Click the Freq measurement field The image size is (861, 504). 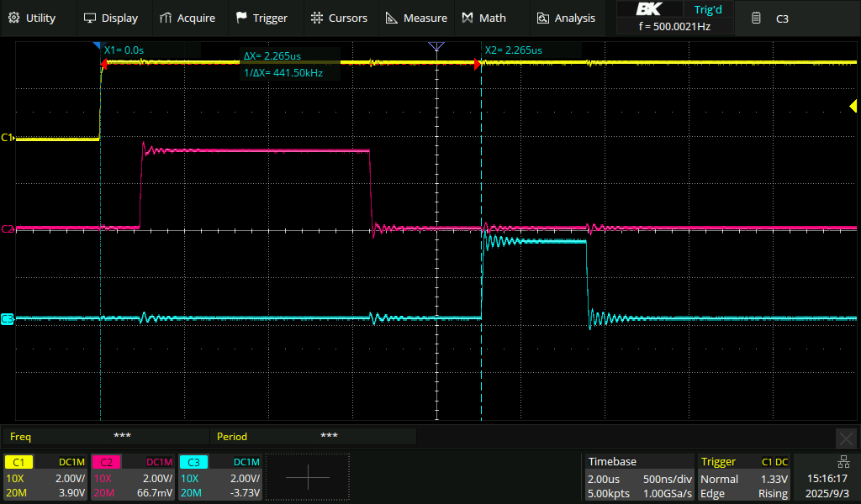pos(106,437)
